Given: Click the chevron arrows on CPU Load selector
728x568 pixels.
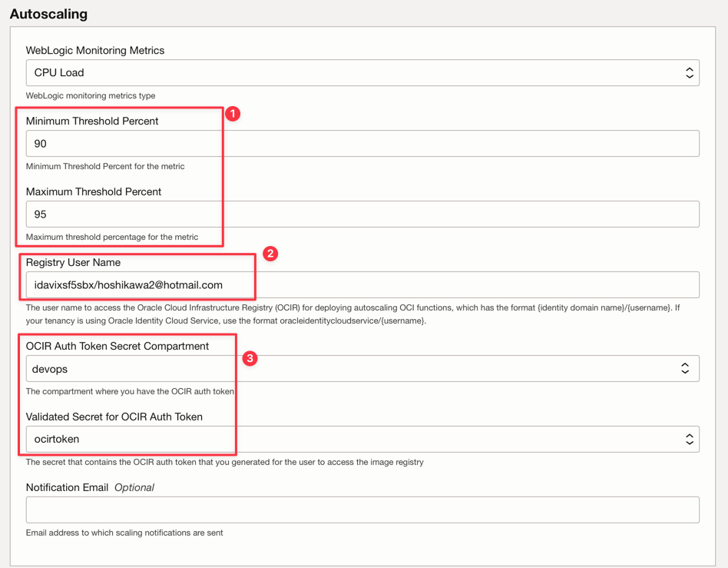Looking at the screenshot, I should pos(689,73).
